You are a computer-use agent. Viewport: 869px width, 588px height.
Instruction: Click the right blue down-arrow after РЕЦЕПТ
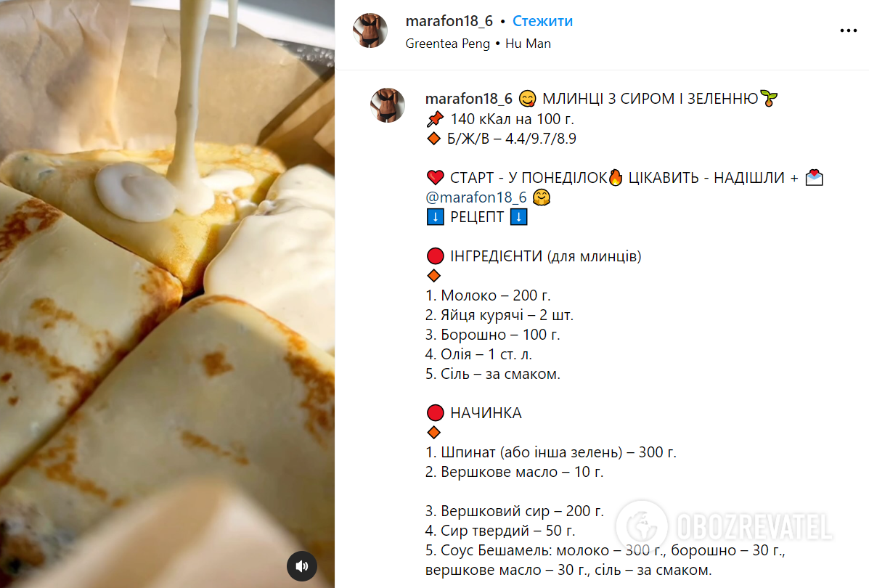click(518, 217)
